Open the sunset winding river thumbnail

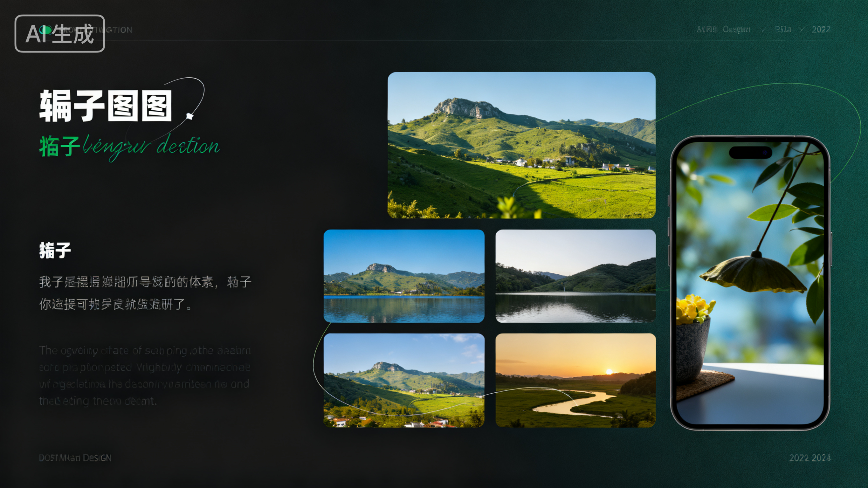click(x=575, y=380)
